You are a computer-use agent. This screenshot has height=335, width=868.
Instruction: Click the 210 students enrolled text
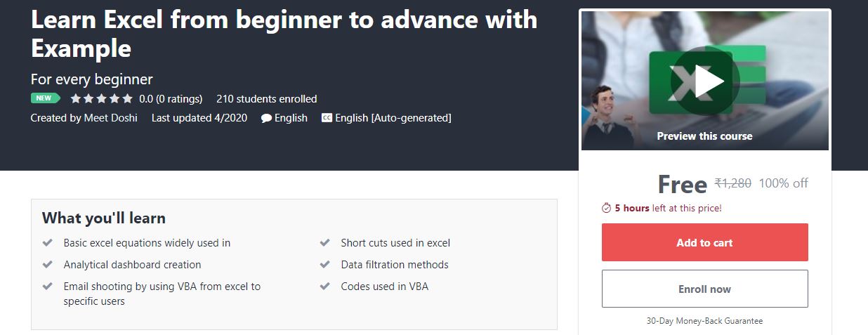pos(267,98)
